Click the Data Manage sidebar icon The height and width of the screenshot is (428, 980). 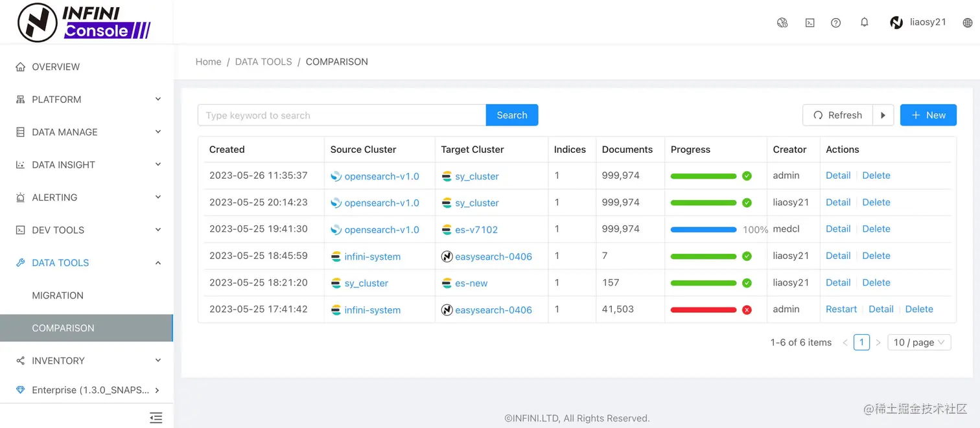pos(20,132)
